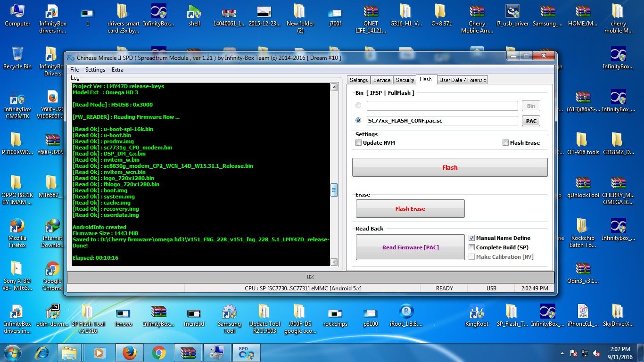Click the Firefox icon in taskbar
Screen dimensions: 644x362
129,353
